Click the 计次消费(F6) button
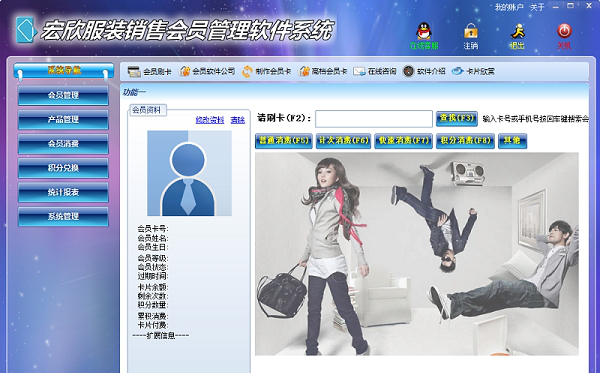The width and height of the screenshot is (600, 387). (x=343, y=141)
